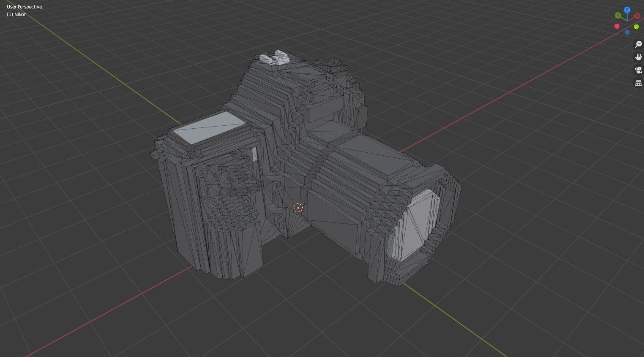Image resolution: width=644 pixels, height=357 pixels.
Task: Click the hand pan-view icon
Action: (638, 57)
